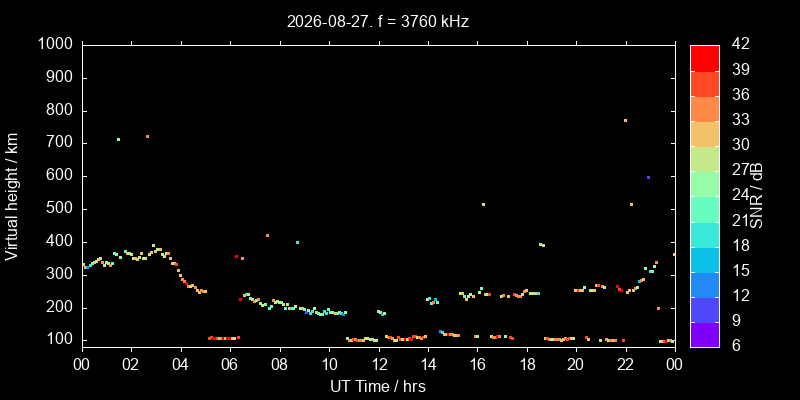Viewport: 800px width, 400px height.
Task: Click the isolated purple data point near 600 km
Action: click(x=648, y=177)
